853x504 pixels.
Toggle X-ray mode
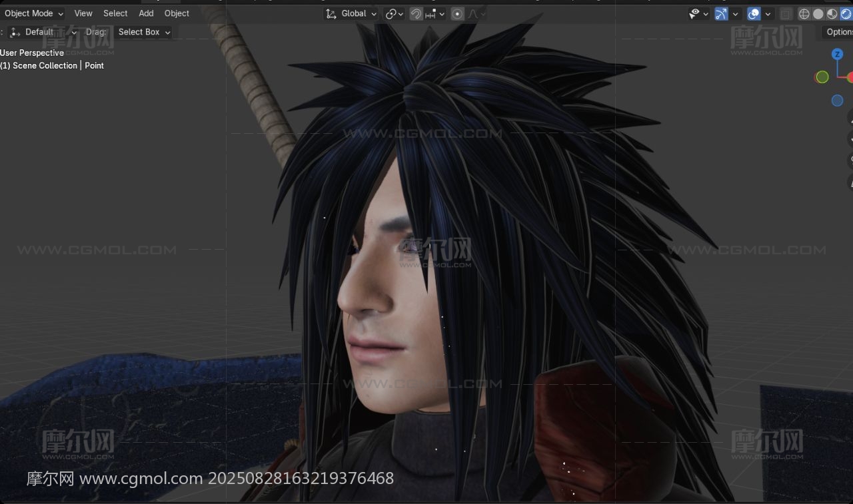coord(786,13)
